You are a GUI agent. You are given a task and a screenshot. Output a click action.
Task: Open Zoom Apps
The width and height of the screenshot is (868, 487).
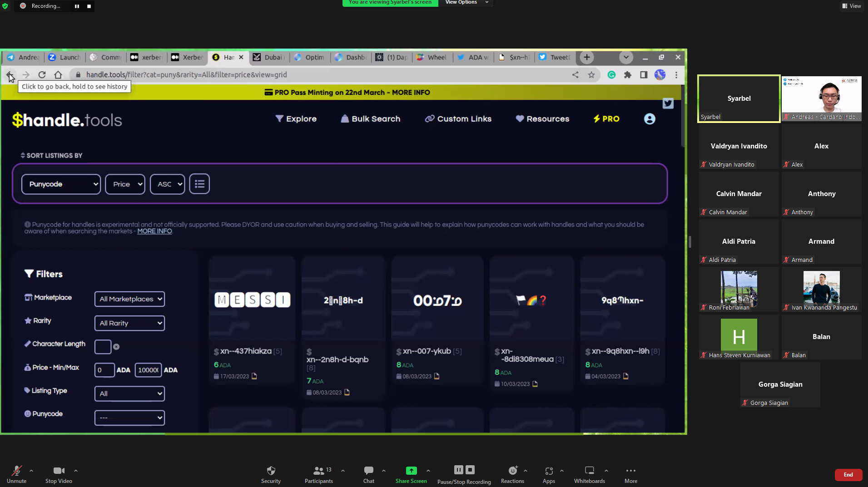click(x=549, y=474)
